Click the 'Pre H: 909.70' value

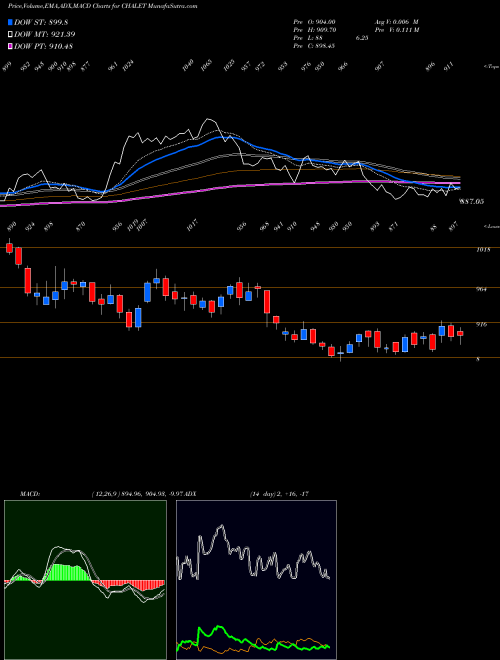pyautogui.click(x=314, y=30)
